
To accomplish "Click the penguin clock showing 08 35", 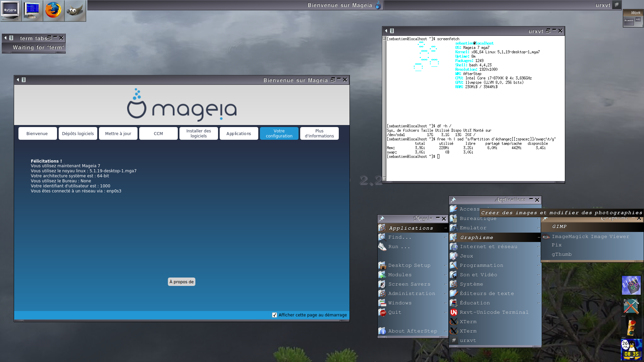I will point(631,350).
